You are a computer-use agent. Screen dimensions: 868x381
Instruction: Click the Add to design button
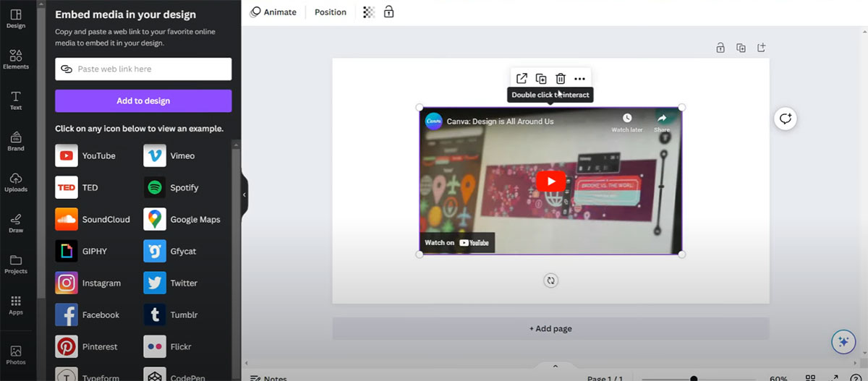(x=143, y=100)
